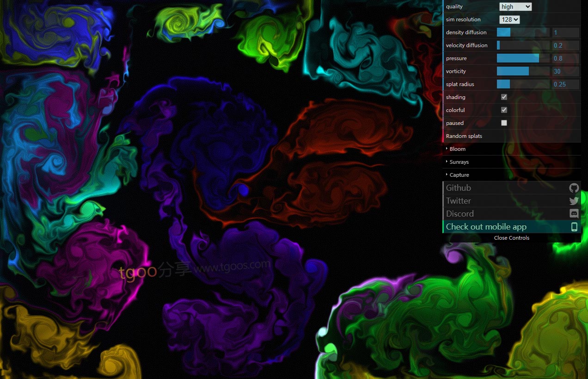This screenshot has width=588, height=379.
Task: Click the pressure slider bar
Action: click(x=523, y=58)
